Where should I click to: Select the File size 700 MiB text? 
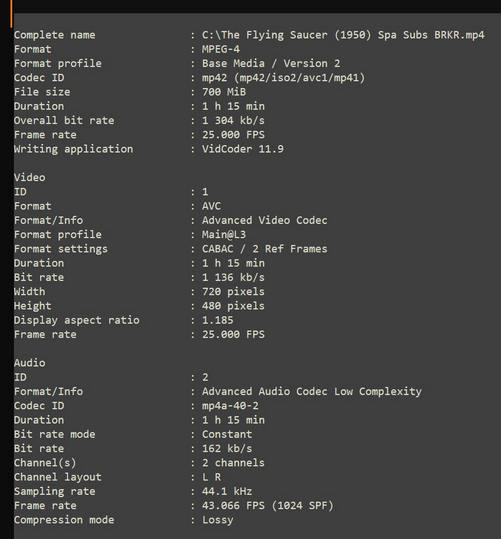224,92
